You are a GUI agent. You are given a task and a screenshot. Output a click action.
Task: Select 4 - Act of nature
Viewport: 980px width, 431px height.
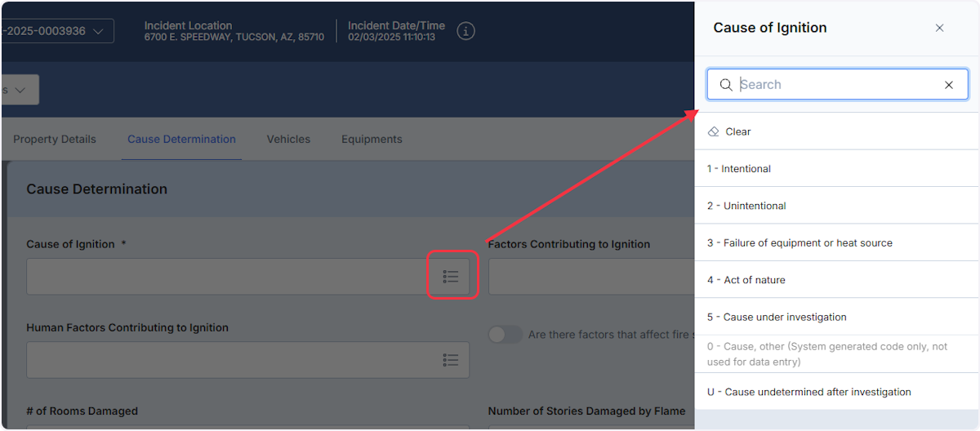837,280
